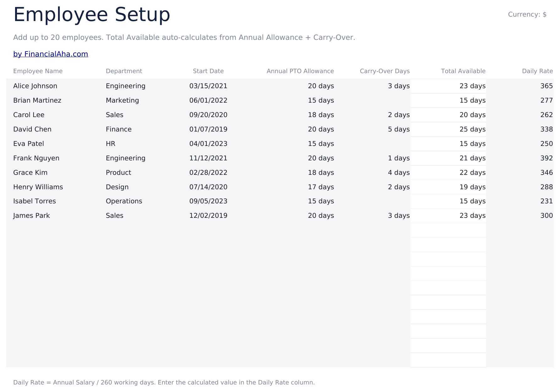Screen dimensions: 560x392
Task: Click the Daily Rate column header
Action: [537, 71]
